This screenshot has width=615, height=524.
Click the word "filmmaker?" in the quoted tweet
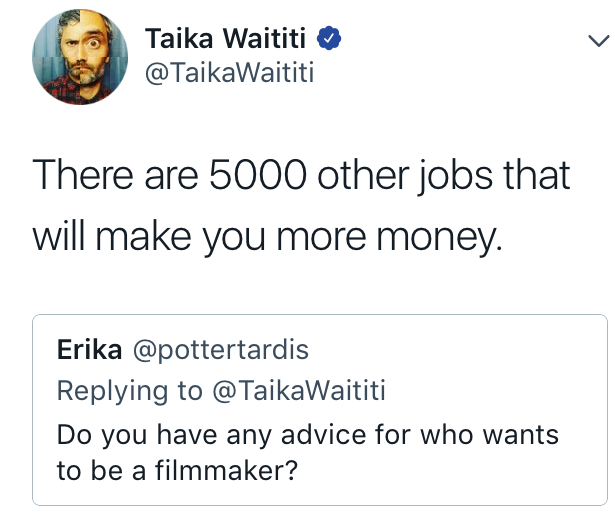[227, 470]
